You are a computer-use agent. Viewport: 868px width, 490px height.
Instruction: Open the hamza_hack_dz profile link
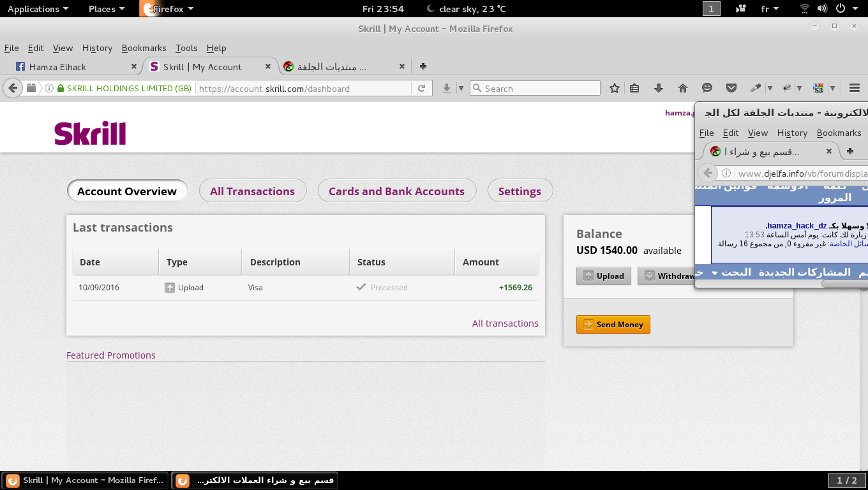pos(797,226)
